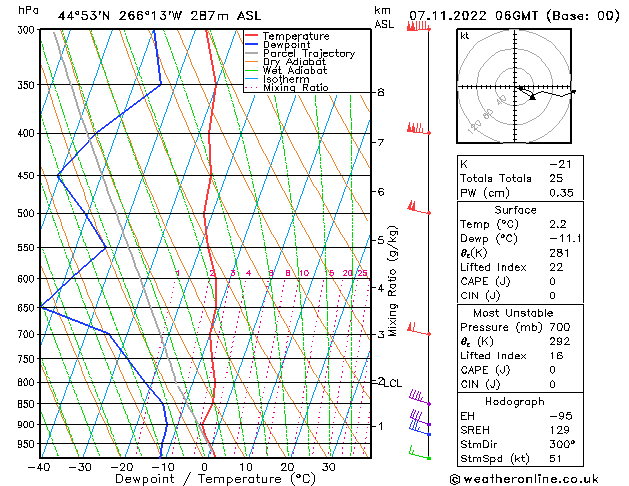Click the weatheronline.co.uk copyright text
This screenshot has width=629, height=486.
pos(524,479)
